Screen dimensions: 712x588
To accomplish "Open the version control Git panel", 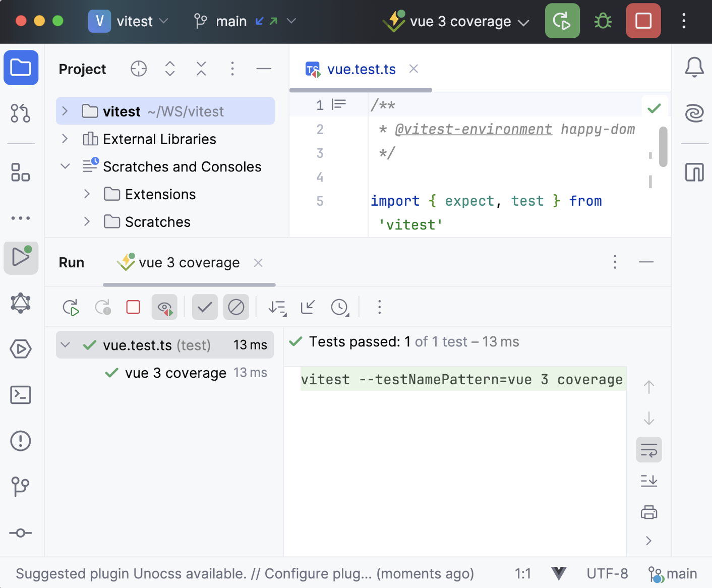I will 21,486.
